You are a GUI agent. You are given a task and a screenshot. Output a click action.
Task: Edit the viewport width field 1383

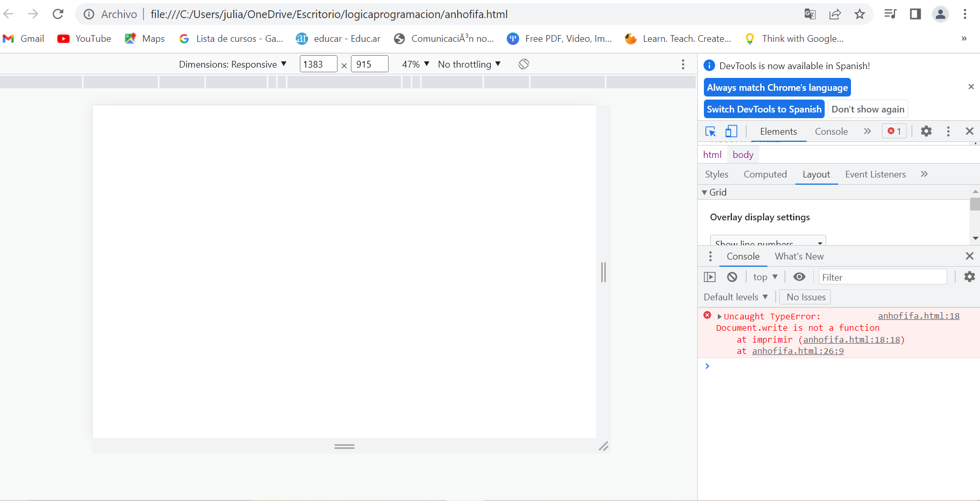318,64
